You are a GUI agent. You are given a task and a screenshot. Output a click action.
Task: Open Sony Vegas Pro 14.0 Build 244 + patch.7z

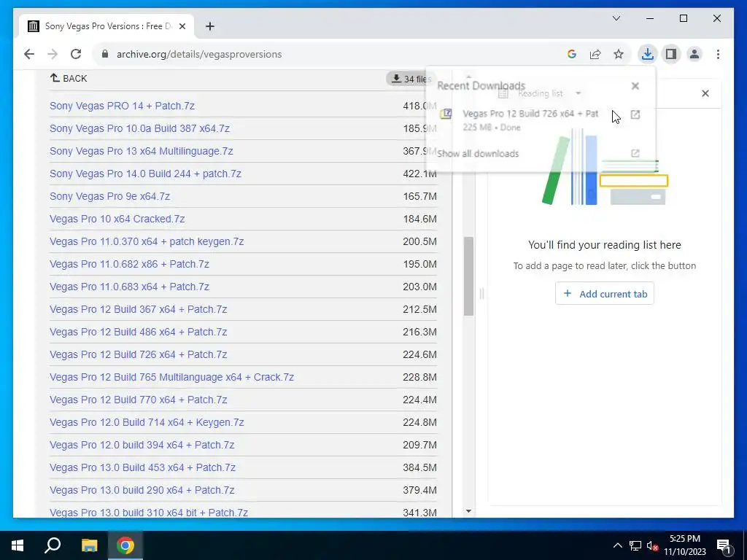(145, 174)
